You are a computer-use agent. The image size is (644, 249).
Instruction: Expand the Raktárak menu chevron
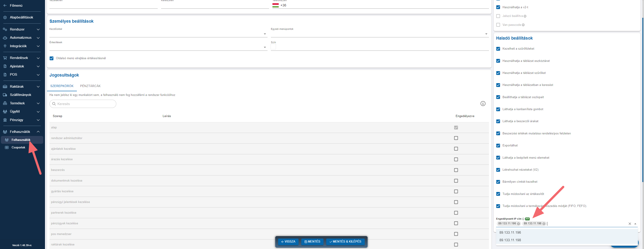click(38, 87)
